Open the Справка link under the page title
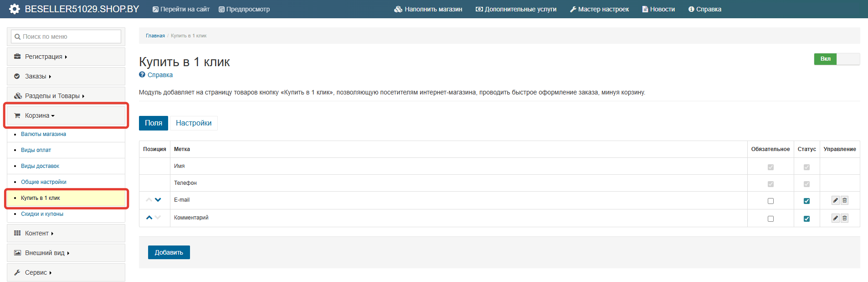868x282 pixels. (x=160, y=75)
